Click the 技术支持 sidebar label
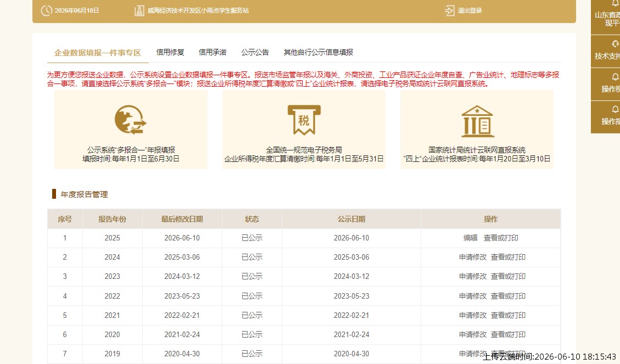The height and width of the screenshot is (364, 620). [607, 56]
